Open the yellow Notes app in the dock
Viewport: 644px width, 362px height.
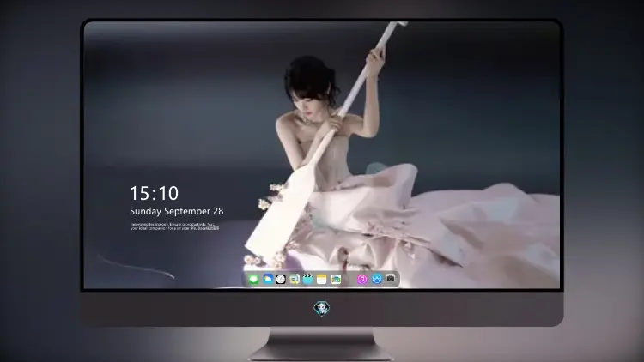coord(322,279)
